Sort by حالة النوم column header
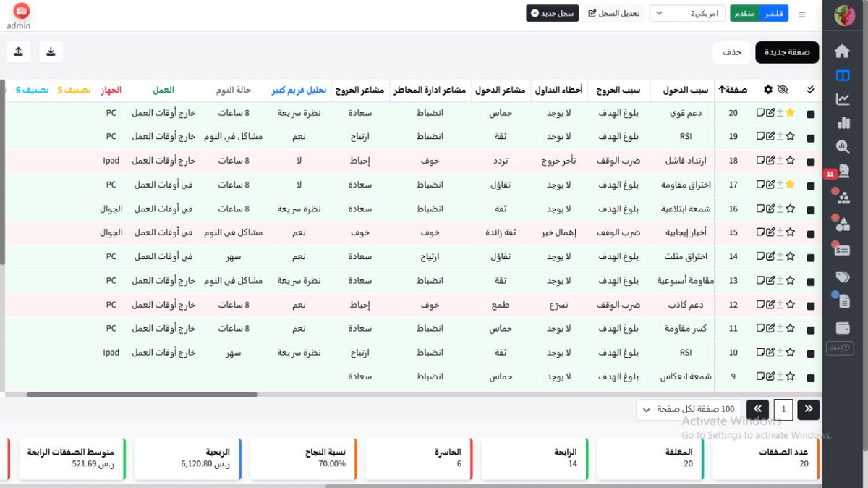Viewport: 868px width, 488px height. click(x=234, y=90)
